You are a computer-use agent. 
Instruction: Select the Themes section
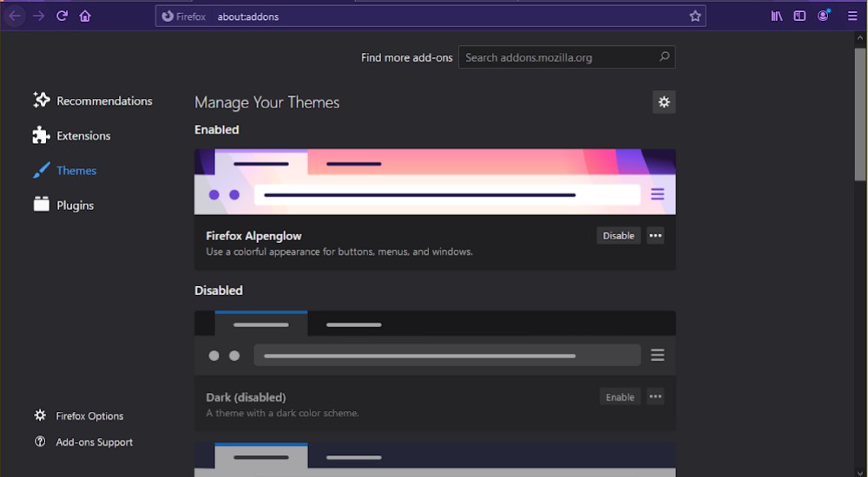pos(65,171)
